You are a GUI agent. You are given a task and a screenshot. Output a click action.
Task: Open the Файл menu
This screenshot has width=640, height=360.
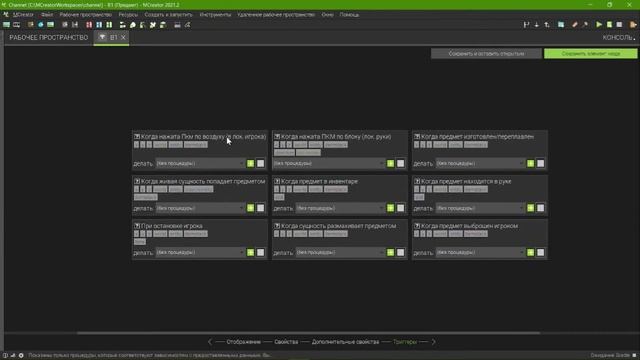[x=47, y=15]
